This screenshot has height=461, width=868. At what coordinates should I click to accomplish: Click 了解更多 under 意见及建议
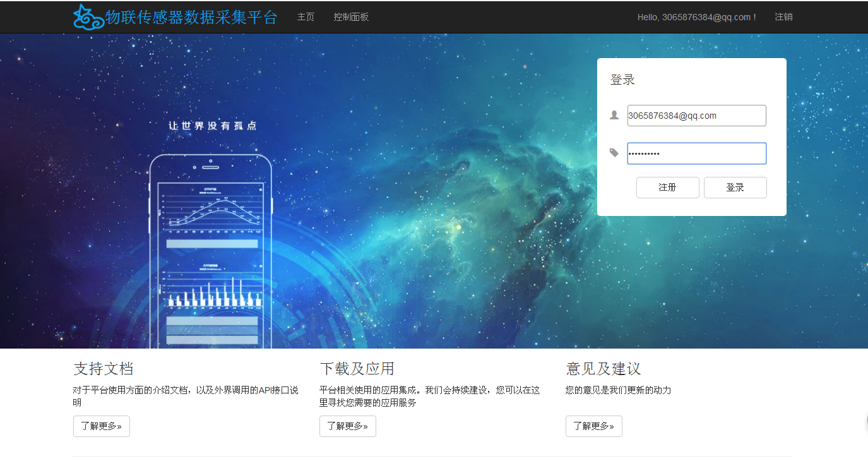pyautogui.click(x=594, y=426)
